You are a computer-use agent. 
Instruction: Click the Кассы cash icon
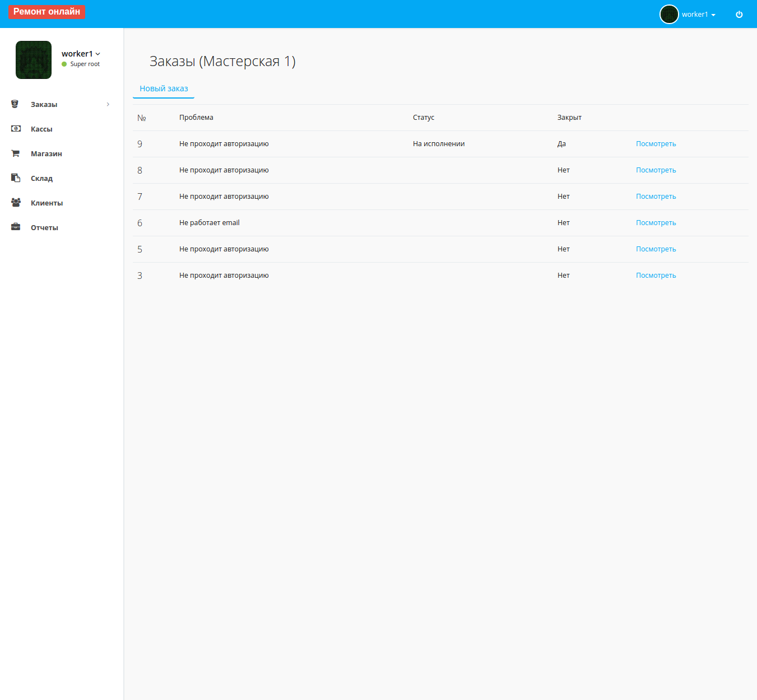[x=16, y=129]
